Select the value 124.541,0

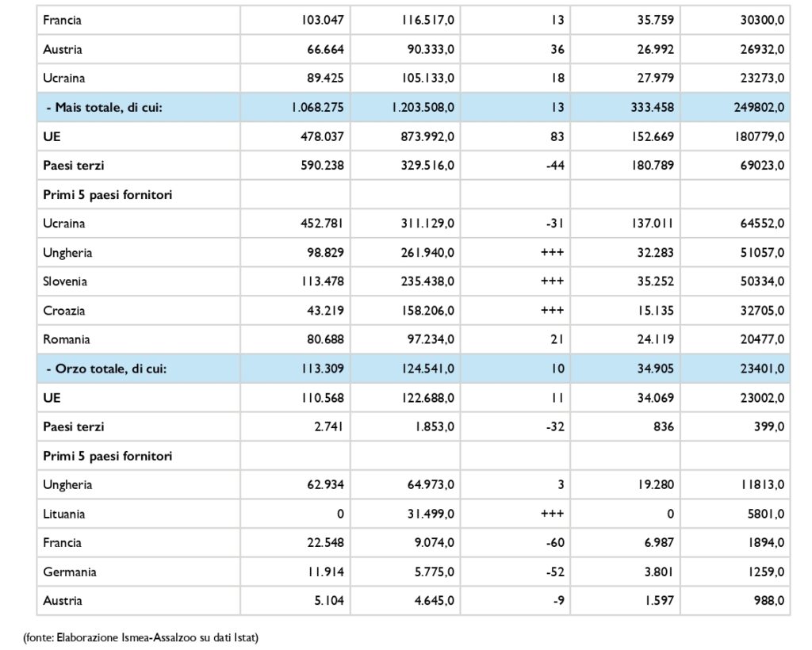pos(427,369)
